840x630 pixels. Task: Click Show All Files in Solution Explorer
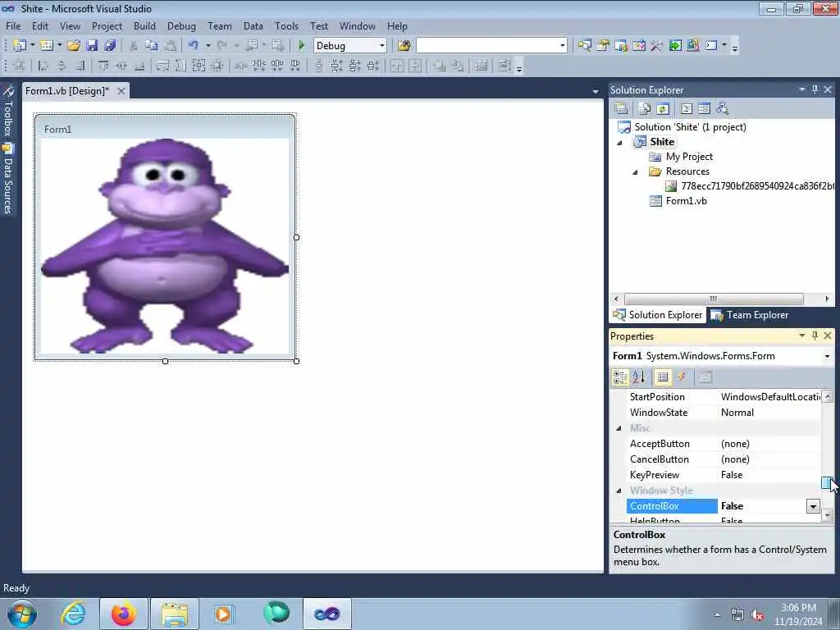pyautogui.click(x=645, y=109)
